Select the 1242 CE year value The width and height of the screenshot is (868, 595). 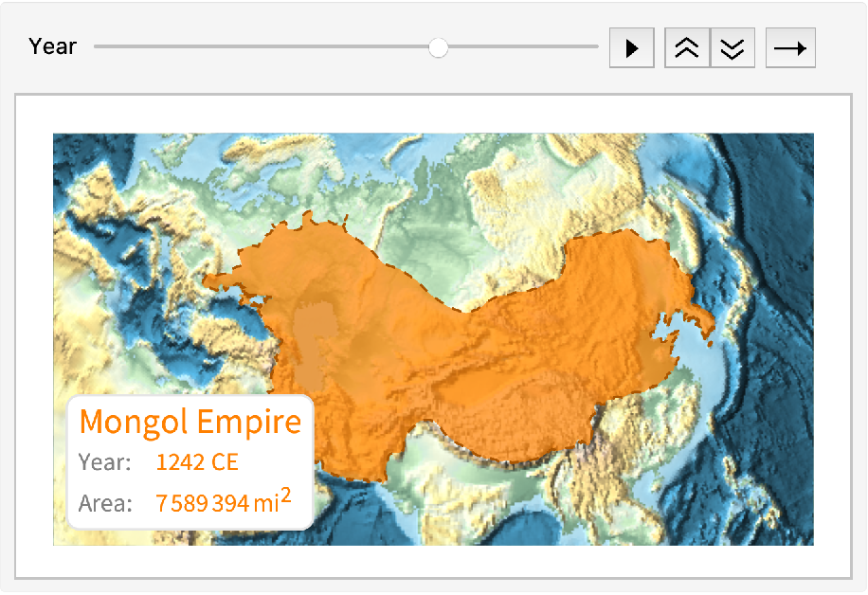pyautogui.click(x=197, y=462)
